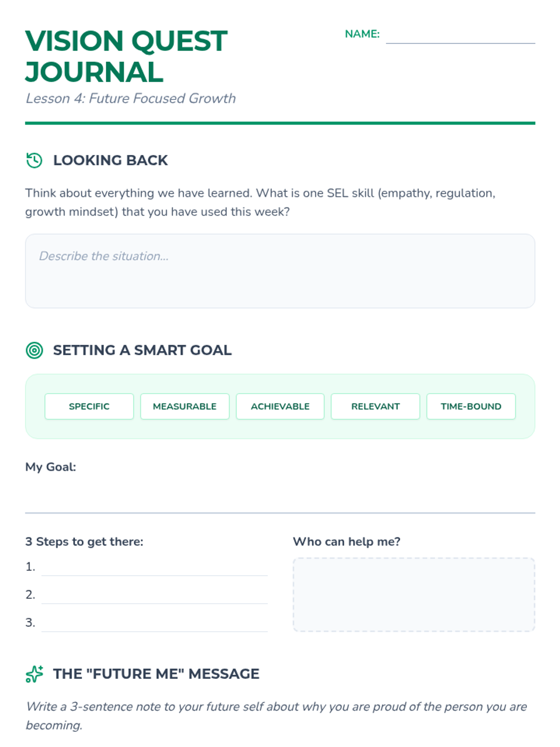
Task: Click the Lesson 4 Future Focused Growth subtitle
Action: coord(131,98)
